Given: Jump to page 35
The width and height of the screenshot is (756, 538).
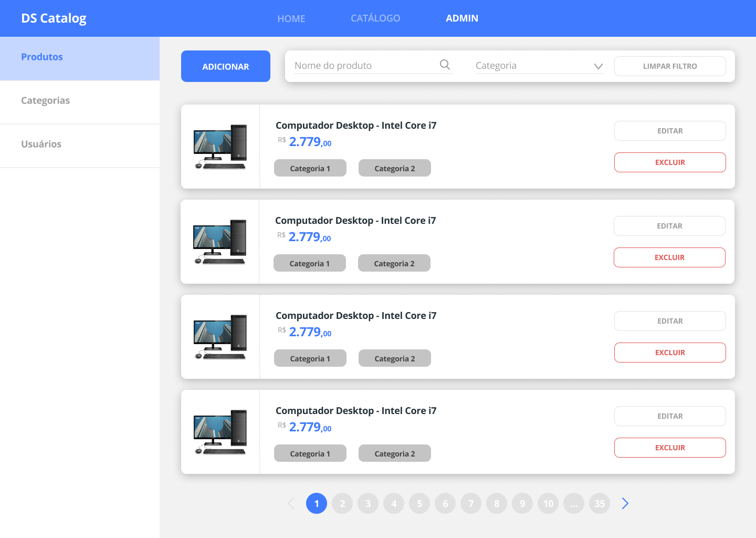Looking at the screenshot, I should (600, 503).
